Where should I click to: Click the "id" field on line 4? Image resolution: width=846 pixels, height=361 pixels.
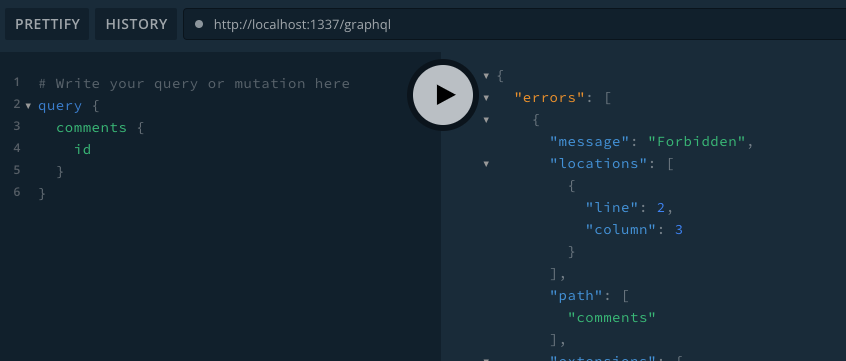[x=83, y=149]
